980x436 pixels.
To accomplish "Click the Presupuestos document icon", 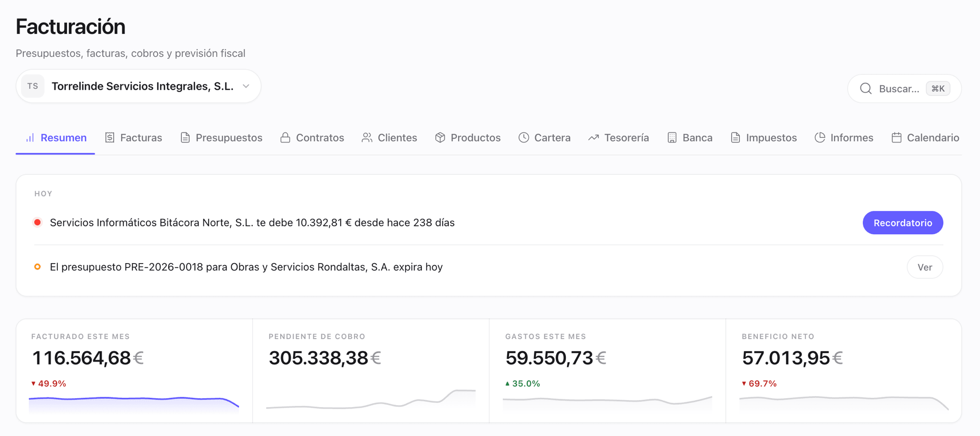I will click(185, 138).
